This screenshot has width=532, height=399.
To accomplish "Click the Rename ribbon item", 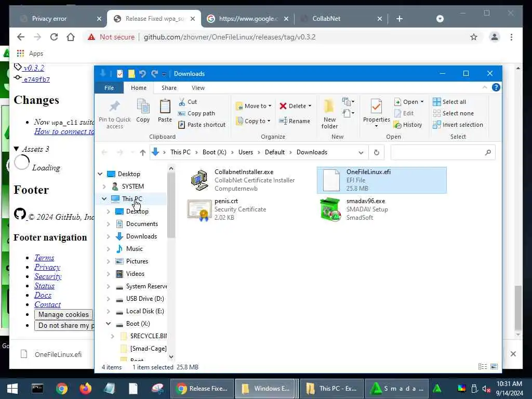I will 294,121.
